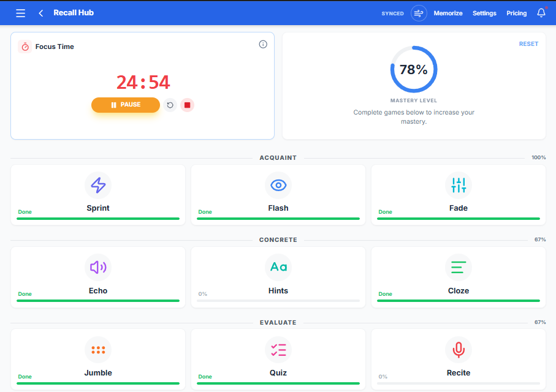Open the Recite microphone icon
This screenshot has height=392, width=556.
(x=458, y=350)
